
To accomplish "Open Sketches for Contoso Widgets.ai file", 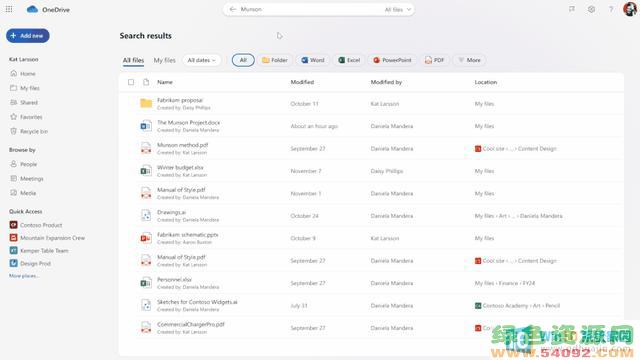I will (197, 302).
